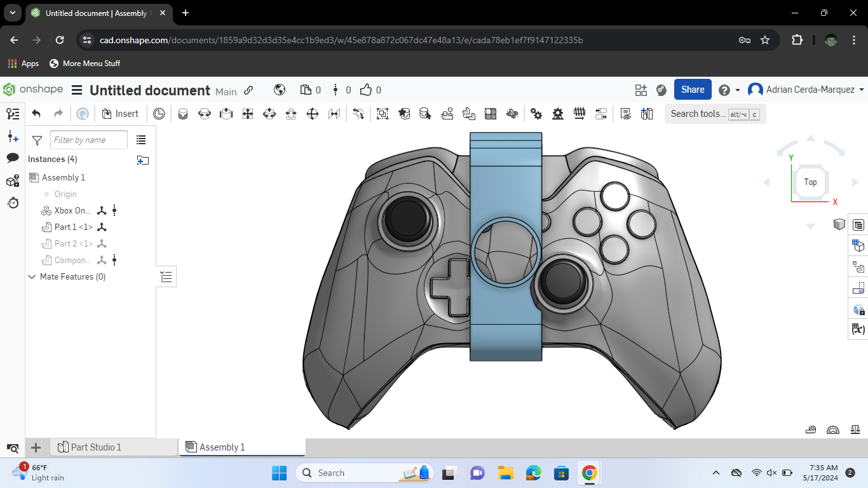Click the filter funnel icon
Viewport: 868px width, 488px height.
pyautogui.click(x=37, y=140)
